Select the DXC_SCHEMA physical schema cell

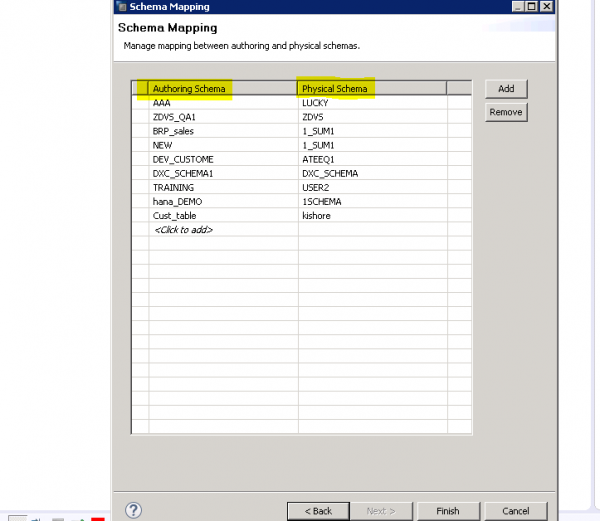pyautogui.click(x=373, y=174)
